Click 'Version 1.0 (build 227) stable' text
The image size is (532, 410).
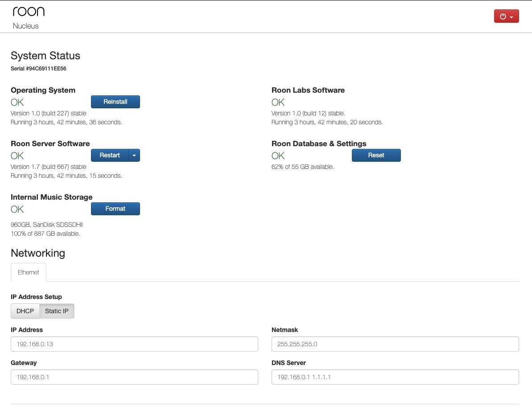[x=49, y=113]
